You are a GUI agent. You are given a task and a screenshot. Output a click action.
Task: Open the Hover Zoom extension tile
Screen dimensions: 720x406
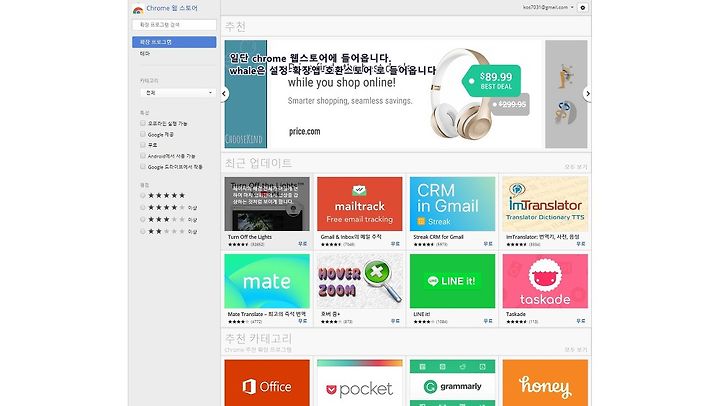(360, 281)
